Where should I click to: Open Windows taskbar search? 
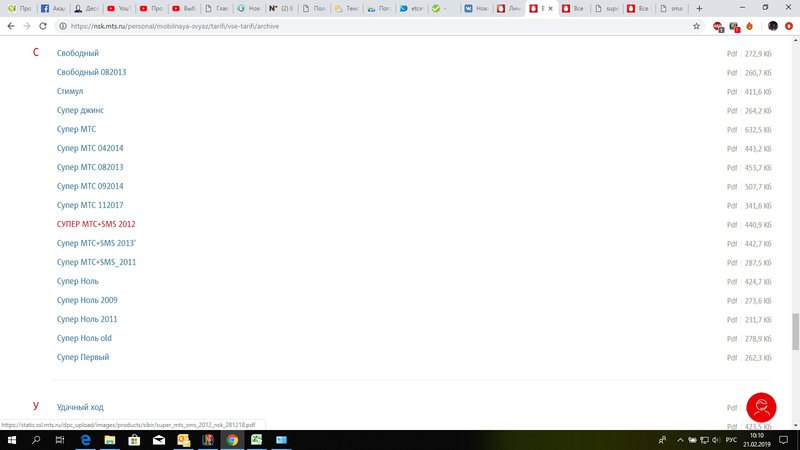click(36, 440)
